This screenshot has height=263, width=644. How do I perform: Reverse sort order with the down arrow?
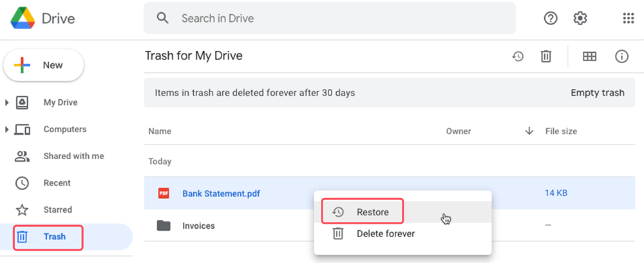click(x=529, y=131)
